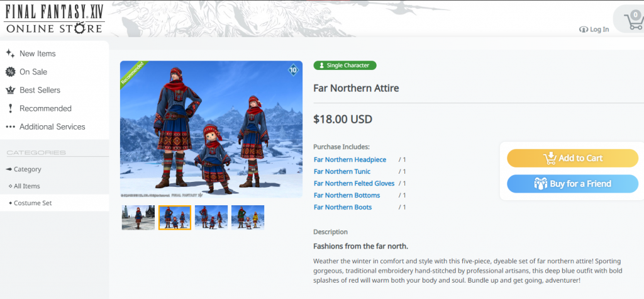This screenshot has height=299, width=644.
Task: Open the Far Northern Felted Gloves link
Action: (x=354, y=183)
